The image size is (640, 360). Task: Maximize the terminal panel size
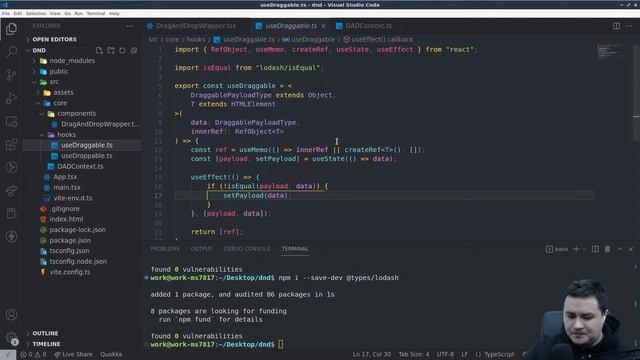620,249
